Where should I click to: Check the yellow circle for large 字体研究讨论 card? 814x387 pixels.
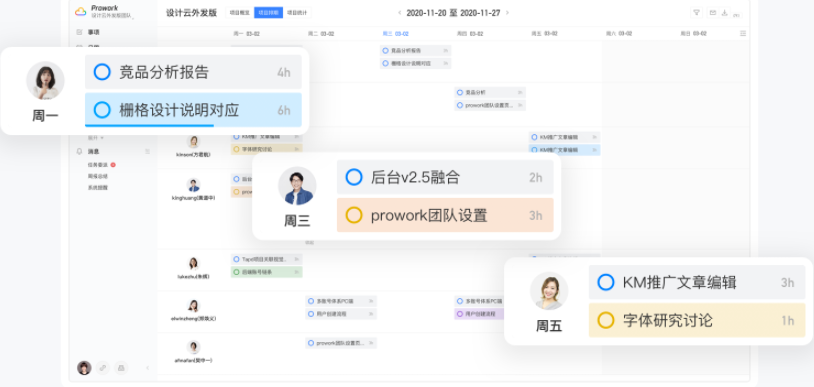[606, 320]
